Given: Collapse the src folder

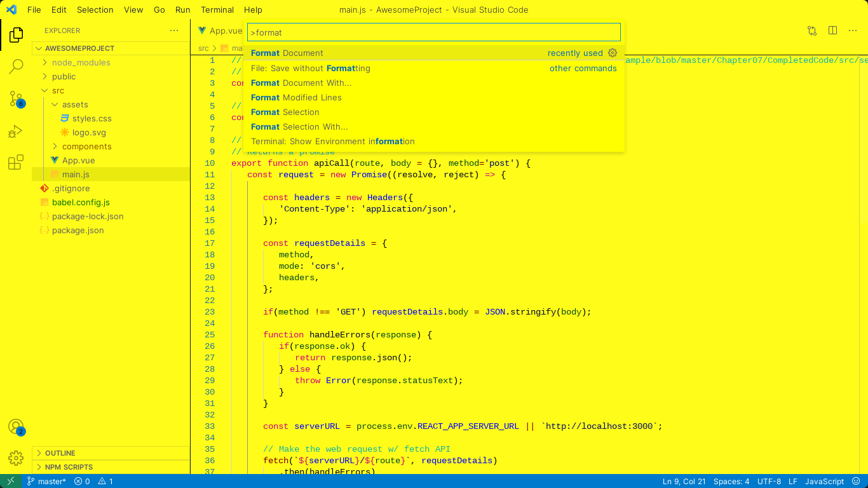Looking at the screenshot, I should click(x=58, y=90).
